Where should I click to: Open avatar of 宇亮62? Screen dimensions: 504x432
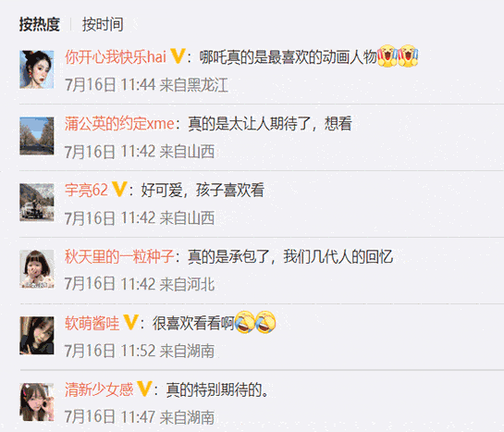37,203
